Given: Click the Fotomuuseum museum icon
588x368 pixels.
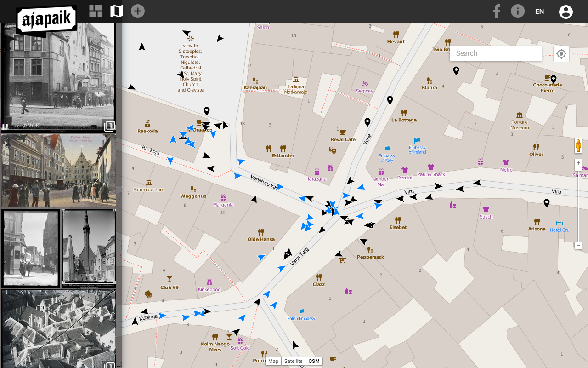Looking at the screenshot, I should click(148, 183).
